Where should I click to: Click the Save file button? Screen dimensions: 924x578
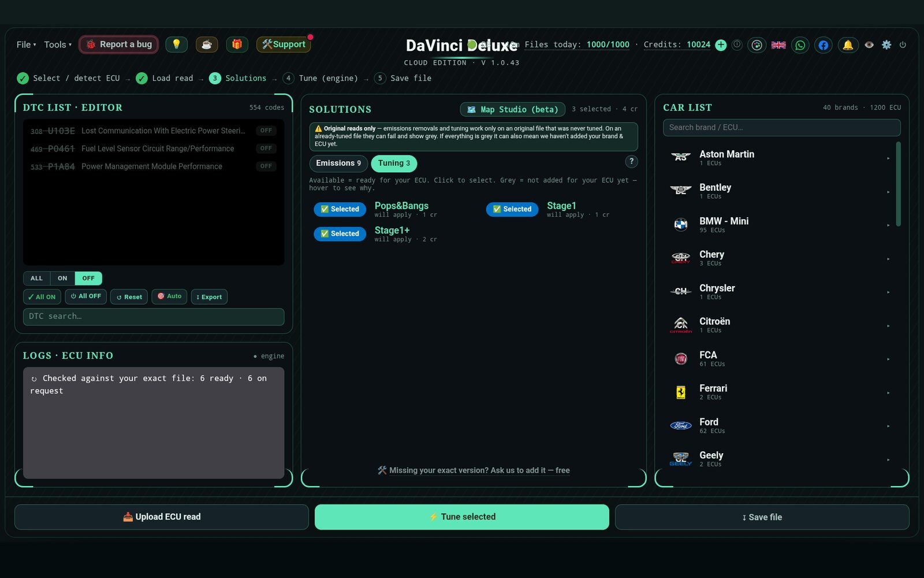[x=762, y=517]
